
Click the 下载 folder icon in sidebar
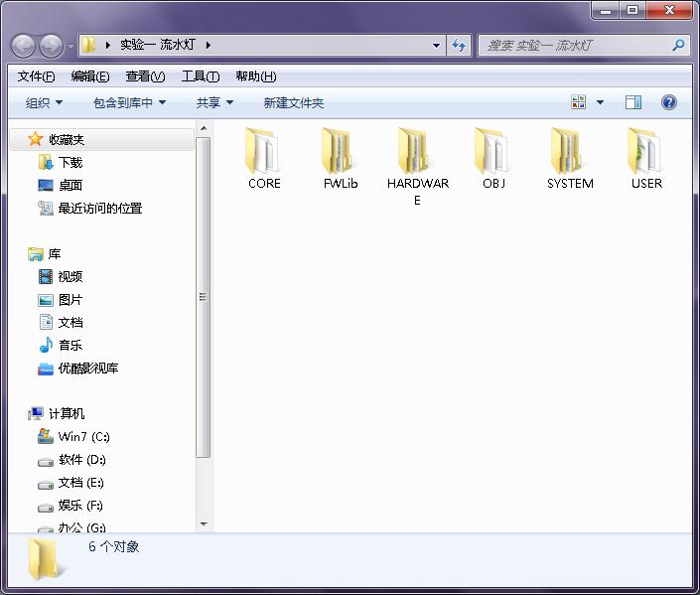point(45,162)
